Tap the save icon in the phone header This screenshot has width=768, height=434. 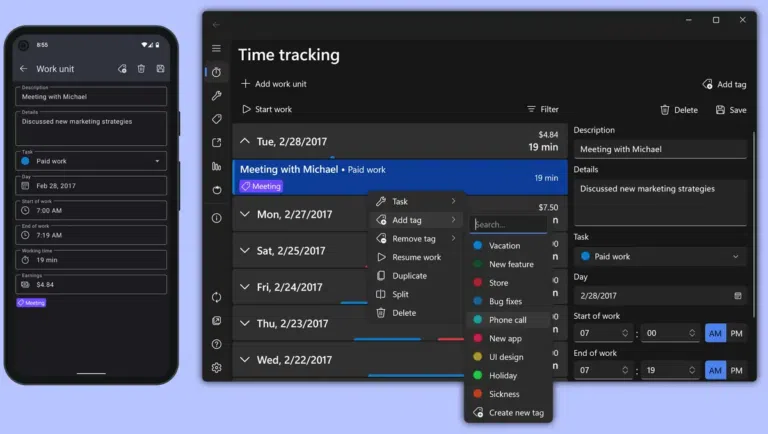pyautogui.click(x=160, y=69)
